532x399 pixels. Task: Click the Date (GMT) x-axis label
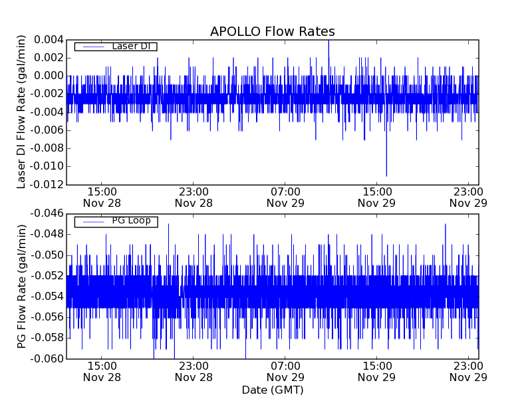click(272, 390)
